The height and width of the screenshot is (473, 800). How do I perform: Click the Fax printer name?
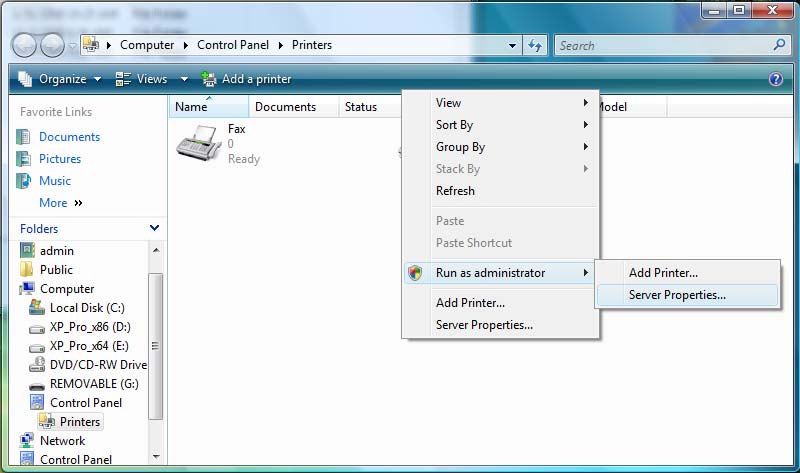point(237,129)
